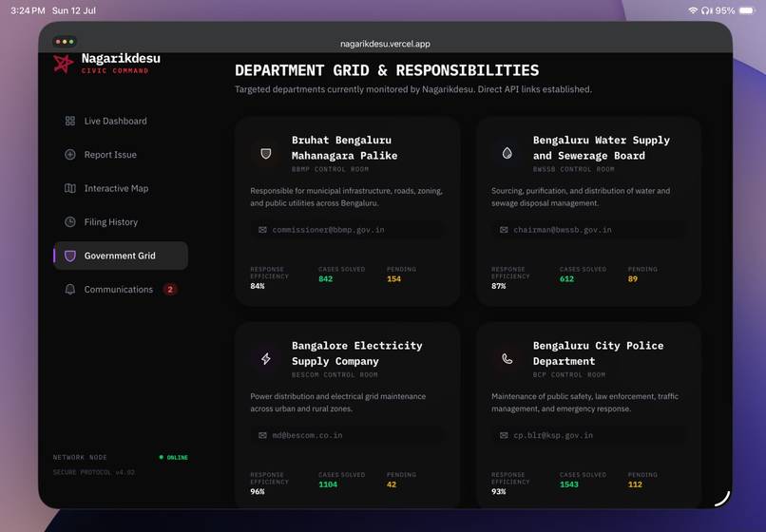This screenshot has width=766, height=532.
Task: Click the Nagarikdesu star logo icon
Action: click(x=64, y=64)
